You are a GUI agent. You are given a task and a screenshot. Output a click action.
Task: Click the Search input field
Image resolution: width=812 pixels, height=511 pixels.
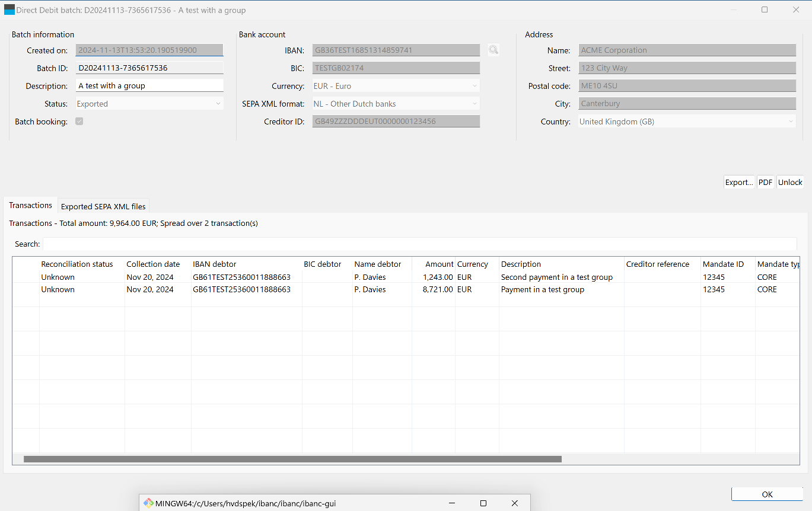click(x=419, y=244)
